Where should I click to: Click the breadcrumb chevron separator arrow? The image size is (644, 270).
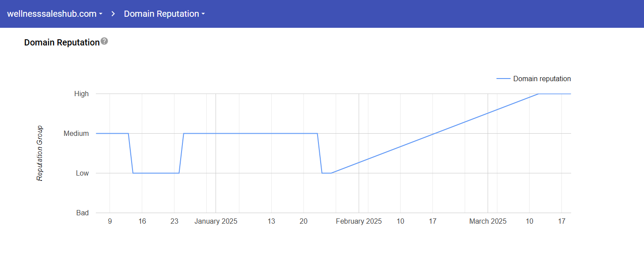(113, 14)
